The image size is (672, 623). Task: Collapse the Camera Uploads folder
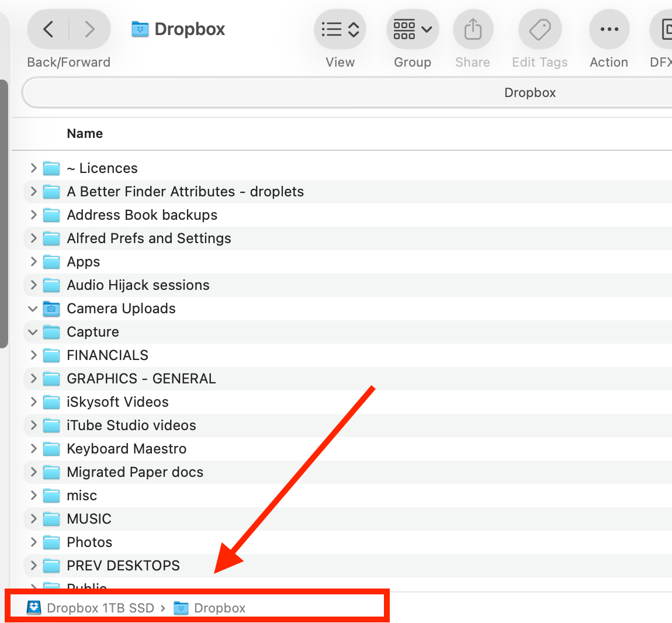click(33, 308)
